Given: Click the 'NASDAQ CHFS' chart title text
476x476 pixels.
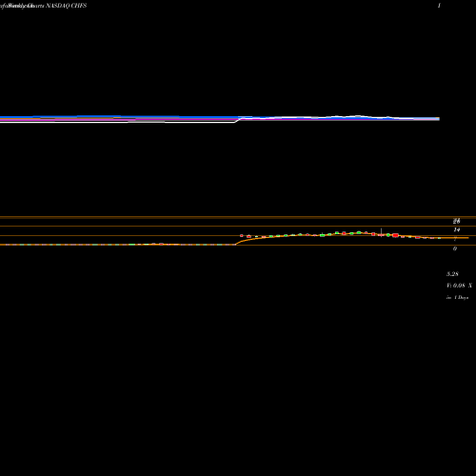Looking at the screenshot, I should coord(66,6).
